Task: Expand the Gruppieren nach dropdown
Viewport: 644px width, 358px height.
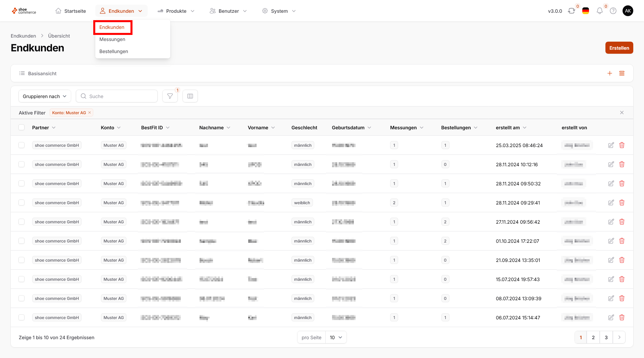Action: coord(45,96)
